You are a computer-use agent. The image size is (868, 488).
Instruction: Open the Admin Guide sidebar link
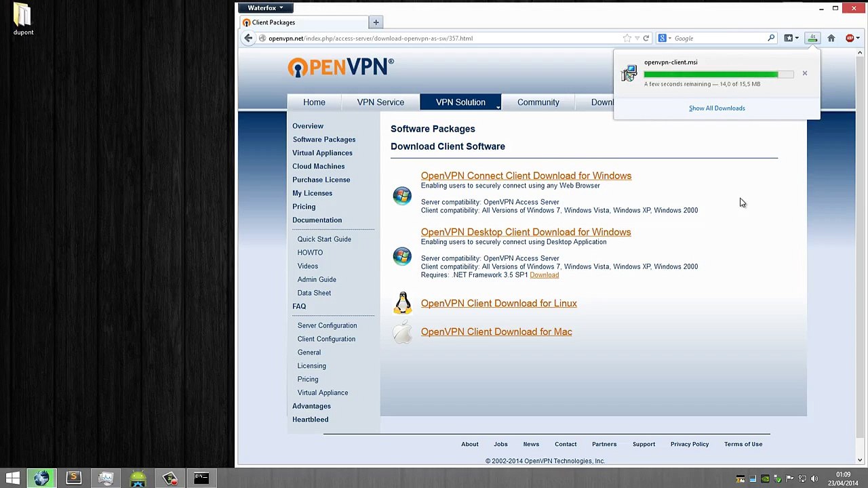317,279
